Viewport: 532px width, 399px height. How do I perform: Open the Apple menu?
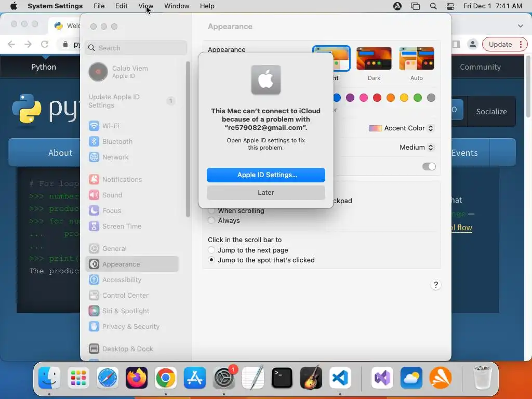click(x=14, y=6)
